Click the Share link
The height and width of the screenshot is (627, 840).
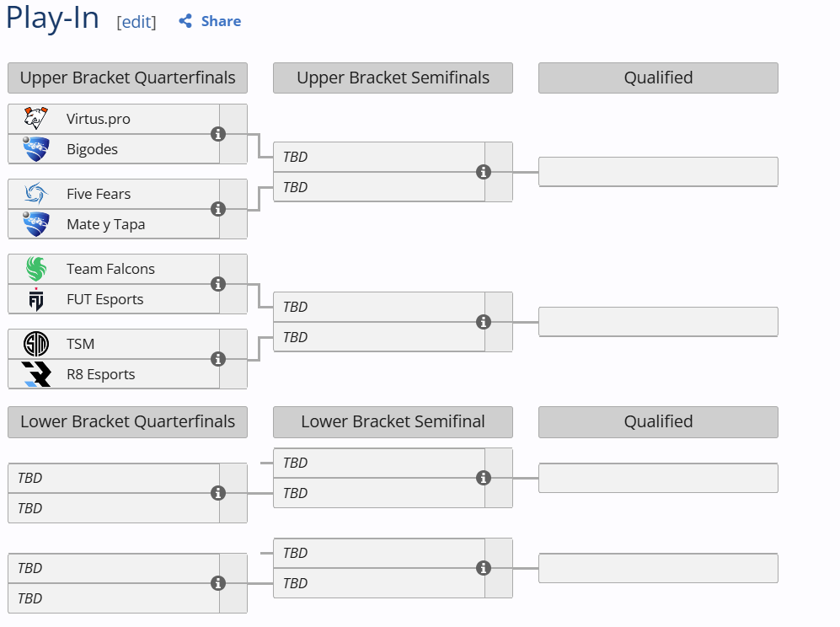point(221,21)
